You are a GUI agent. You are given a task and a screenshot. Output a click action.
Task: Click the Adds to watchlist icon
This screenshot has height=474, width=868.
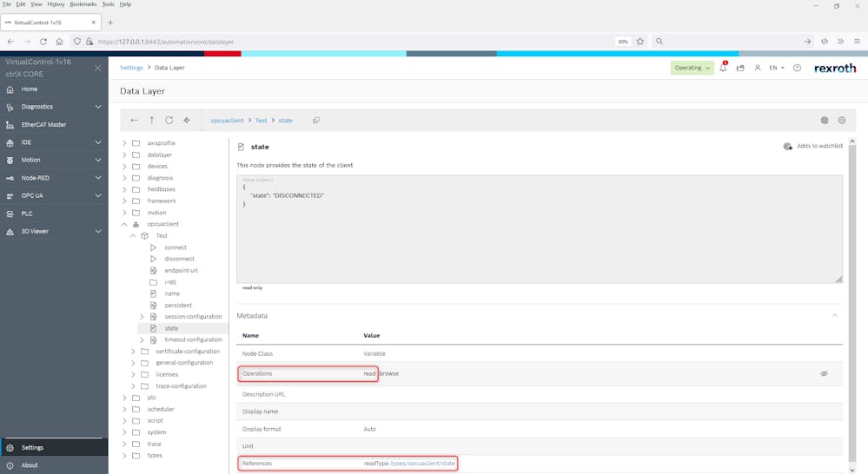point(787,147)
